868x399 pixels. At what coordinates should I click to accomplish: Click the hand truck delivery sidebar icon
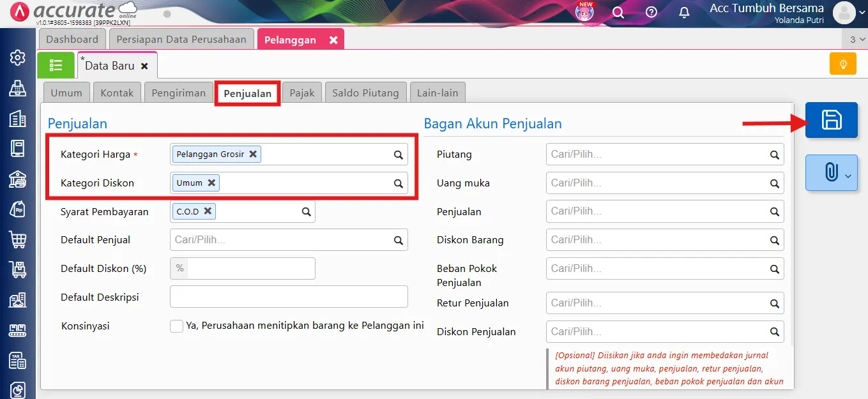pos(17,269)
